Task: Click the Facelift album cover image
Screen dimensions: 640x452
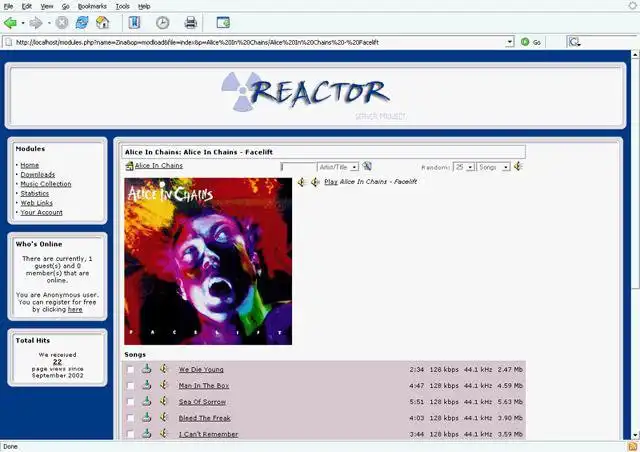Action: click(208, 261)
